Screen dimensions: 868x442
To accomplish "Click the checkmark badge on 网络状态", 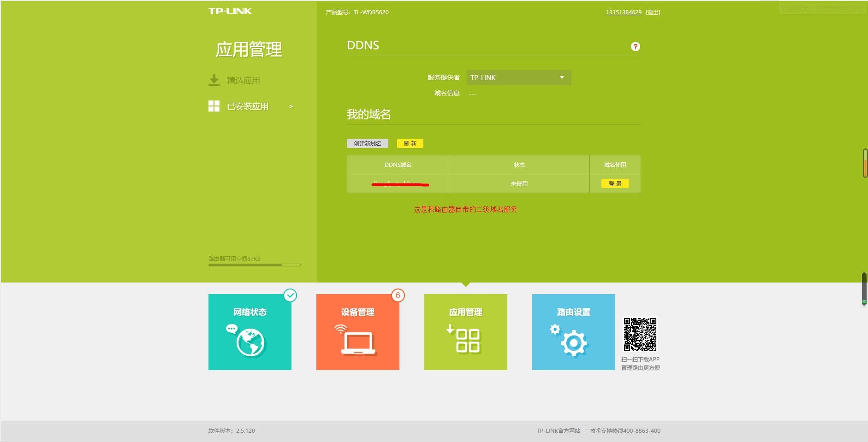I will (x=290, y=295).
